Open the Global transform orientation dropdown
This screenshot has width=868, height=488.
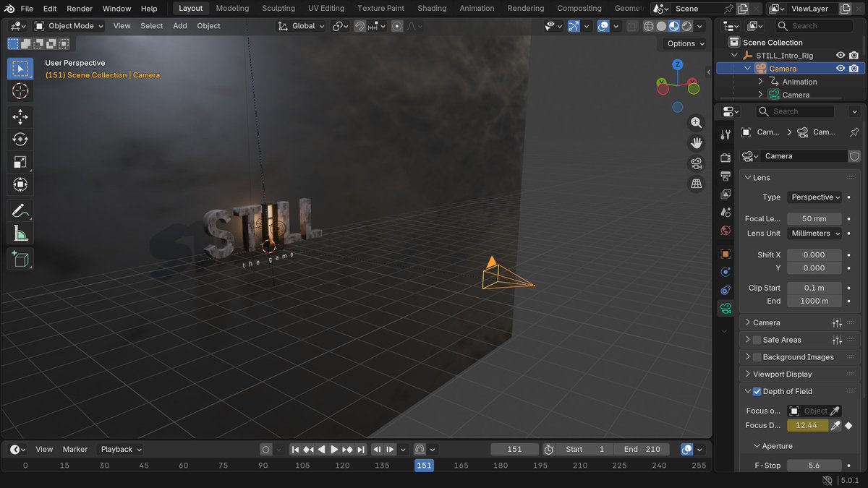pyautogui.click(x=302, y=26)
